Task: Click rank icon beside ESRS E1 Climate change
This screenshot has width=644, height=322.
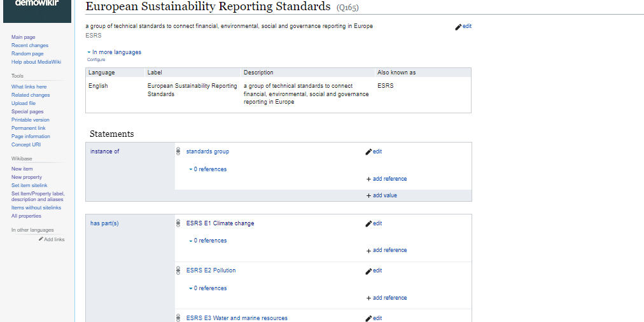Action: point(178,223)
